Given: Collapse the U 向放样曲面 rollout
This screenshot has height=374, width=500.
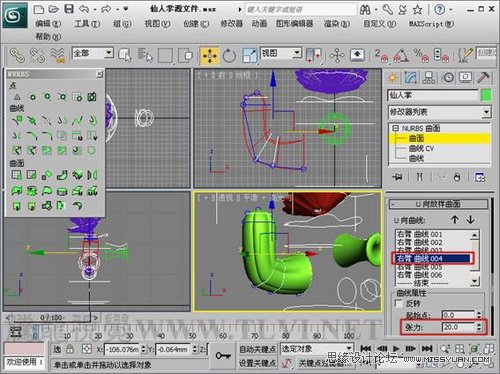Looking at the screenshot, I should pos(438,204).
